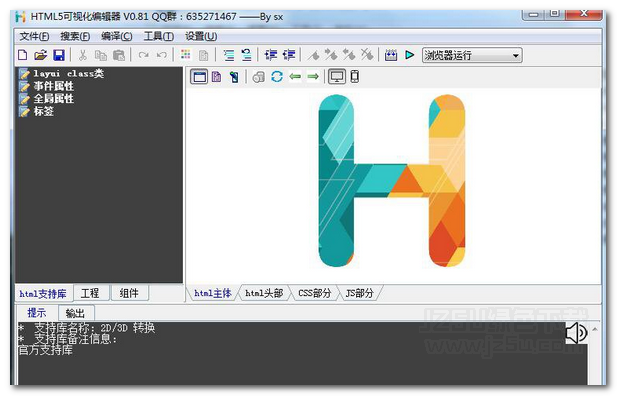Click the speaker icon in output panel
Image resolution: width=617 pixels, height=396 pixels.
point(576,333)
